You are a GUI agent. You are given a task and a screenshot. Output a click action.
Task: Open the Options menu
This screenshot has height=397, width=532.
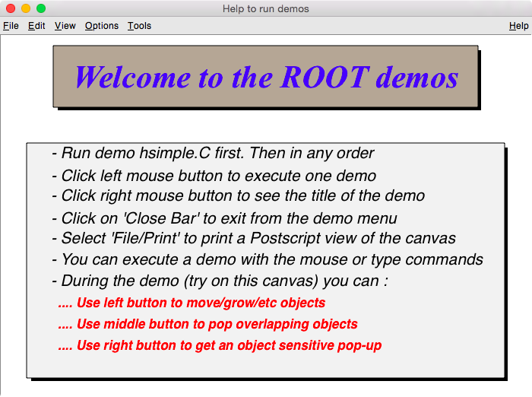coord(102,26)
